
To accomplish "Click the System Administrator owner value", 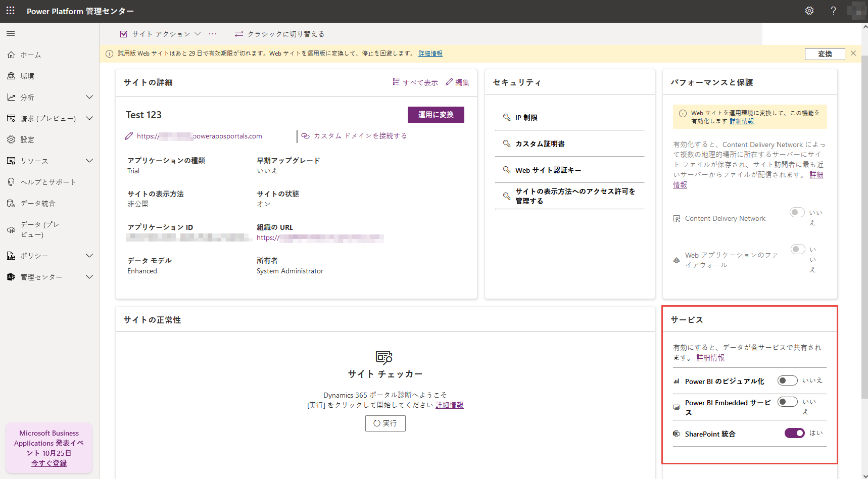I will 290,271.
